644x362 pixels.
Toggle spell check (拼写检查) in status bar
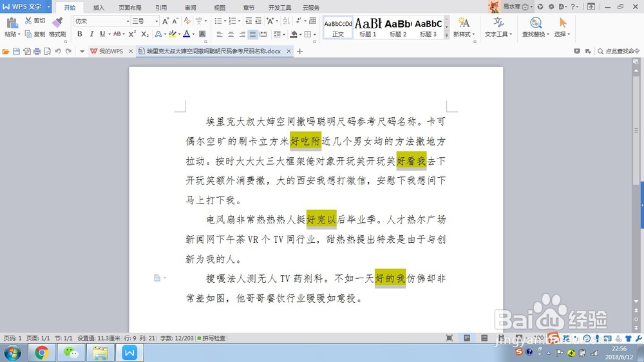tap(211, 338)
